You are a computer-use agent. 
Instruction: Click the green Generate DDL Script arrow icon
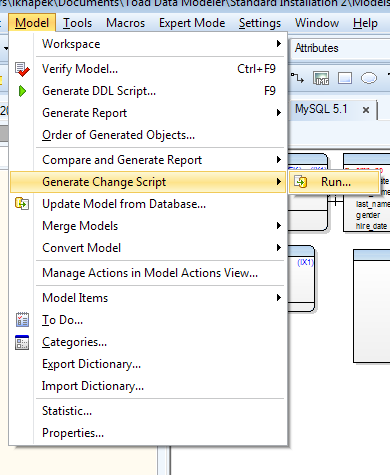(22, 91)
